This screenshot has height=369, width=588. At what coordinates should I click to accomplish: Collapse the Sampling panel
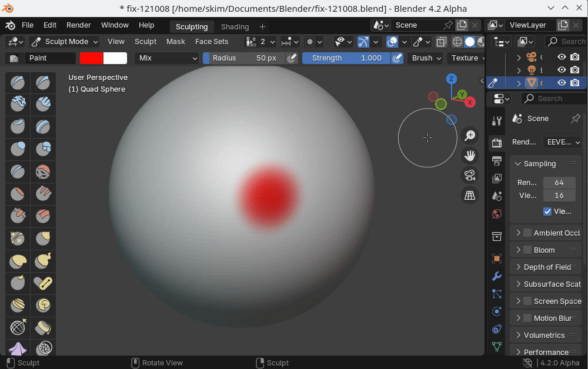click(518, 164)
